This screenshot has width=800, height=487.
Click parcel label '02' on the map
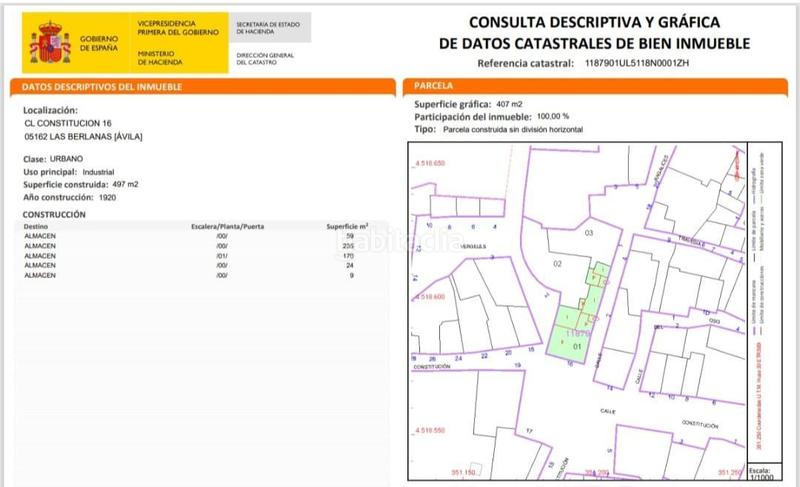point(558,264)
